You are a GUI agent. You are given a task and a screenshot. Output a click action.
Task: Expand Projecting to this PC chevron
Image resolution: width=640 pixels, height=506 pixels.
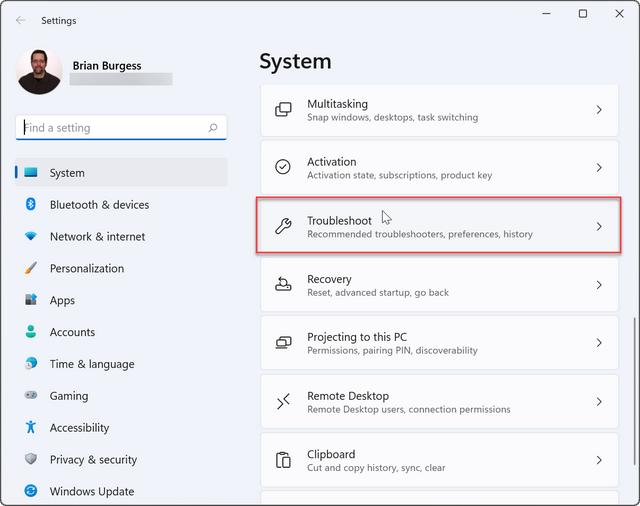point(599,343)
